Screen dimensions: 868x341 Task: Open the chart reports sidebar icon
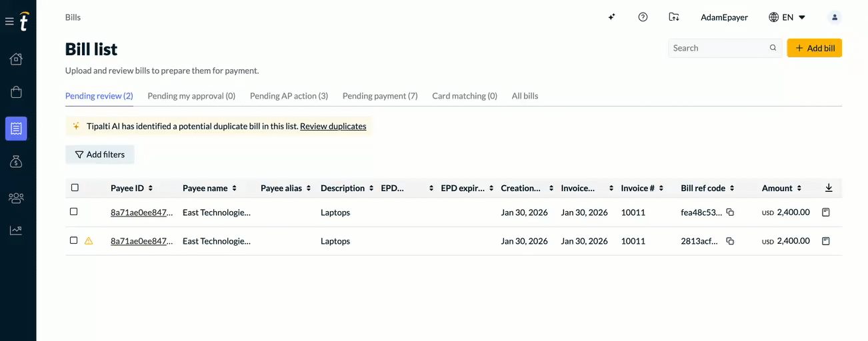pyautogui.click(x=16, y=230)
